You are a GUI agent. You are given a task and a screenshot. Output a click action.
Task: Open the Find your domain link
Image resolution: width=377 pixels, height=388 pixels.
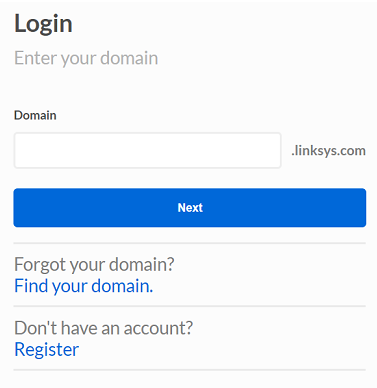[x=83, y=286]
